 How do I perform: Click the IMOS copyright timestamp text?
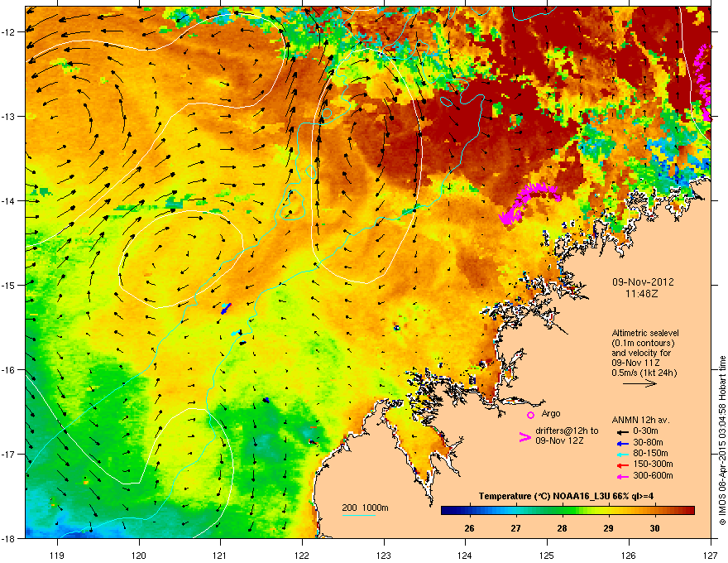(722, 440)
